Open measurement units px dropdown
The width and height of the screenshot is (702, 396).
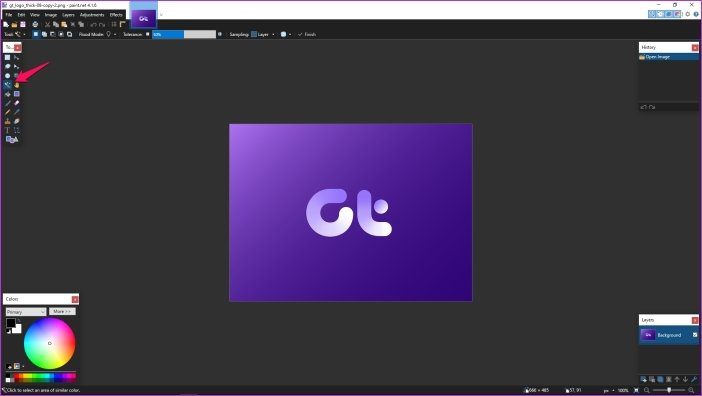(608, 390)
